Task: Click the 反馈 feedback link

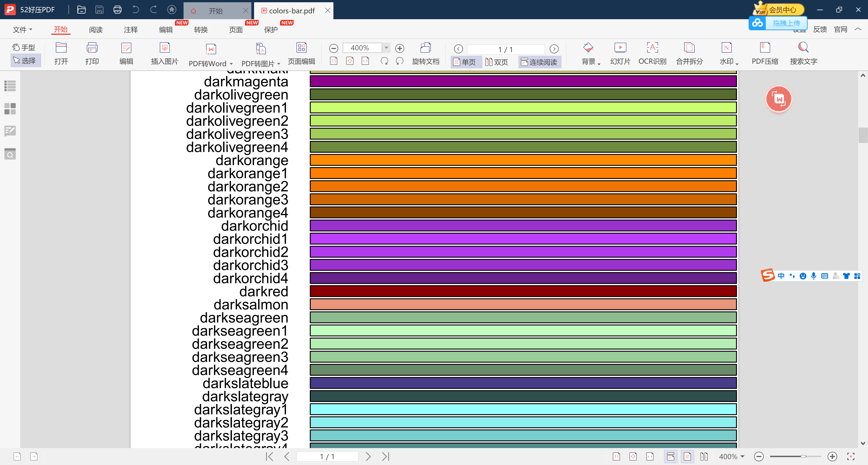Action: (819, 30)
